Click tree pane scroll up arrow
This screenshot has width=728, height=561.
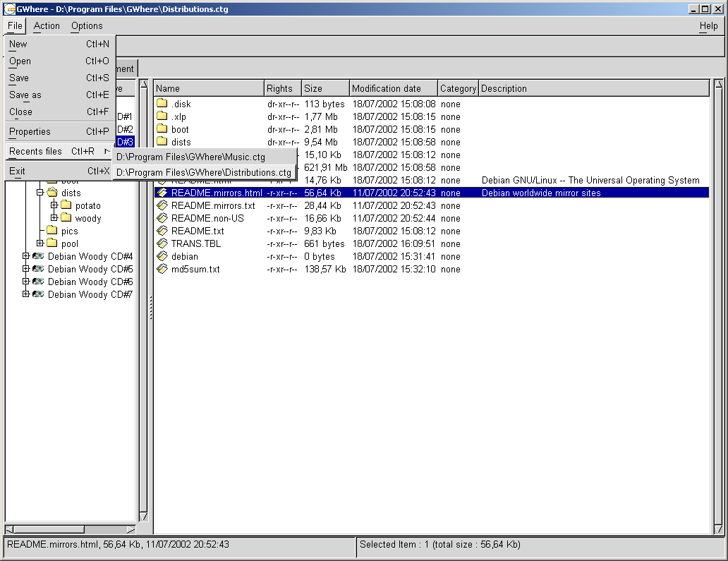pyautogui.click(x=143, y=84)
